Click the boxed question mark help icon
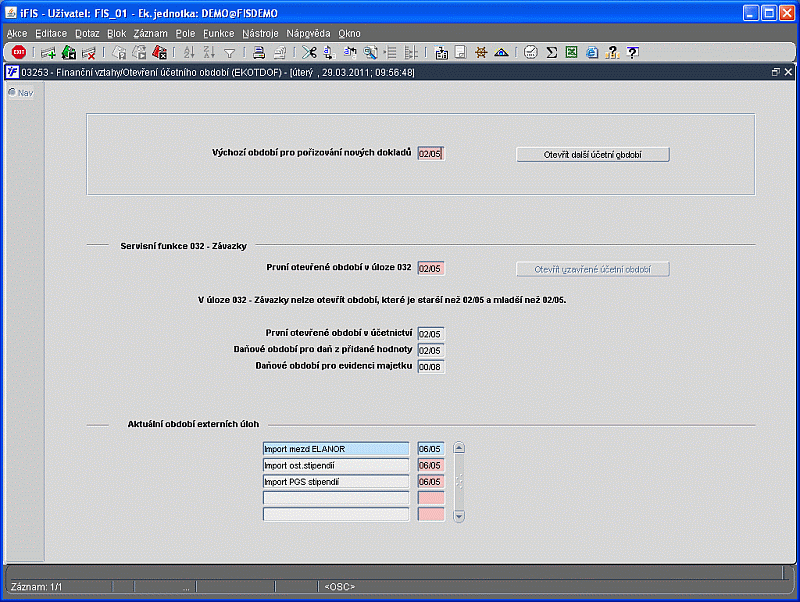This screenshot has height=602, width=800. (633, 52)
